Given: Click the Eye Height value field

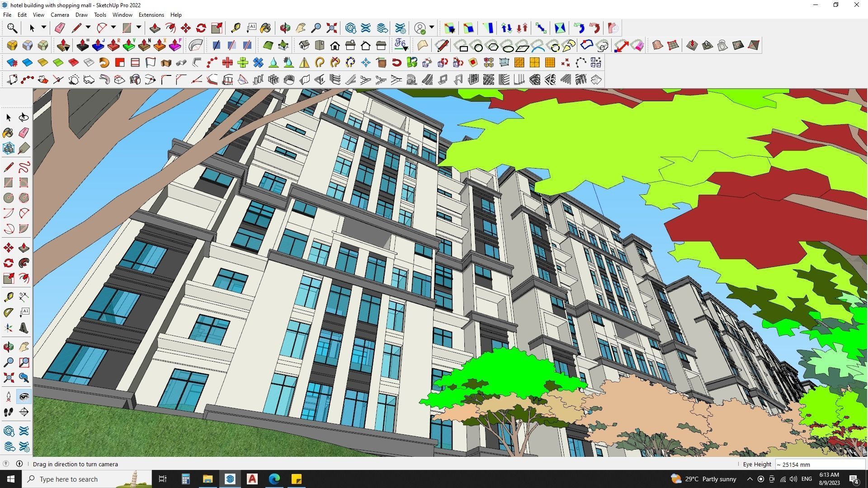Looking at the screenshot, I should 820,464.
